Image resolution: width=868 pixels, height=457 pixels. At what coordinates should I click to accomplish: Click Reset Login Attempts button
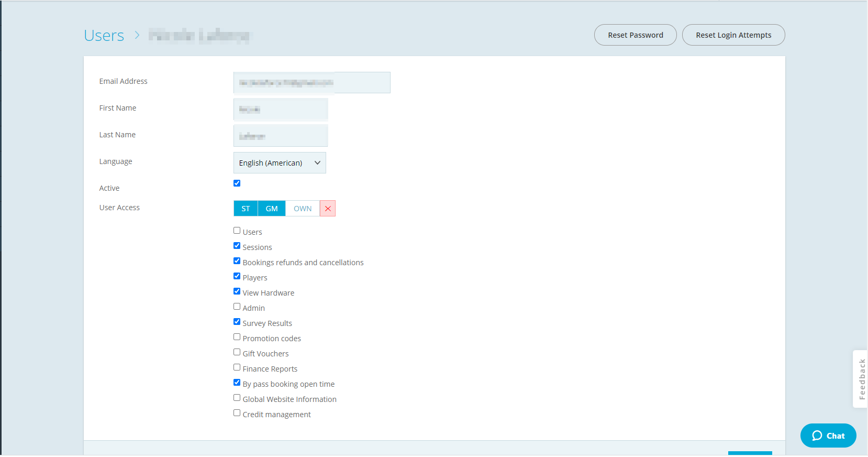pos(733,35)
